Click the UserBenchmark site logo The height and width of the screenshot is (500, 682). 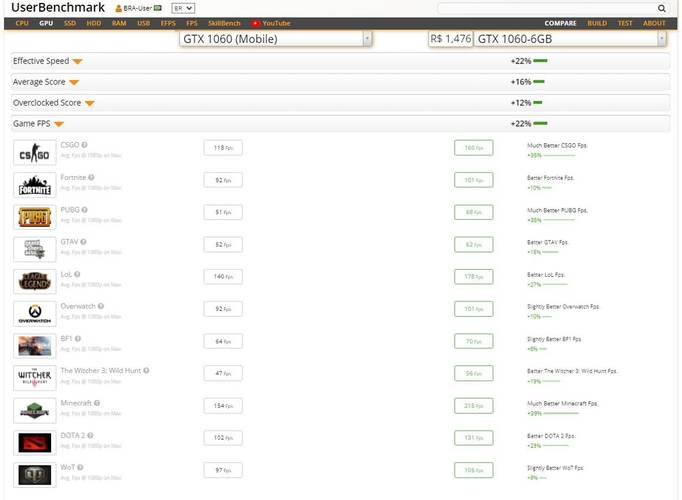tap(58, 7)
